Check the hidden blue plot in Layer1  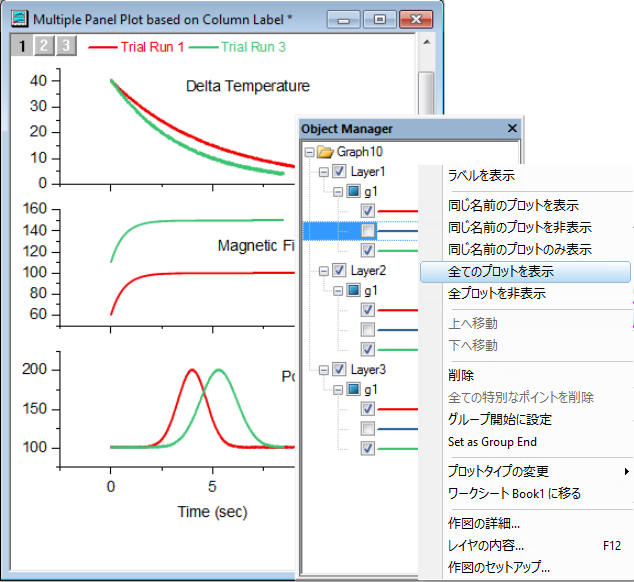coord(368,231)
